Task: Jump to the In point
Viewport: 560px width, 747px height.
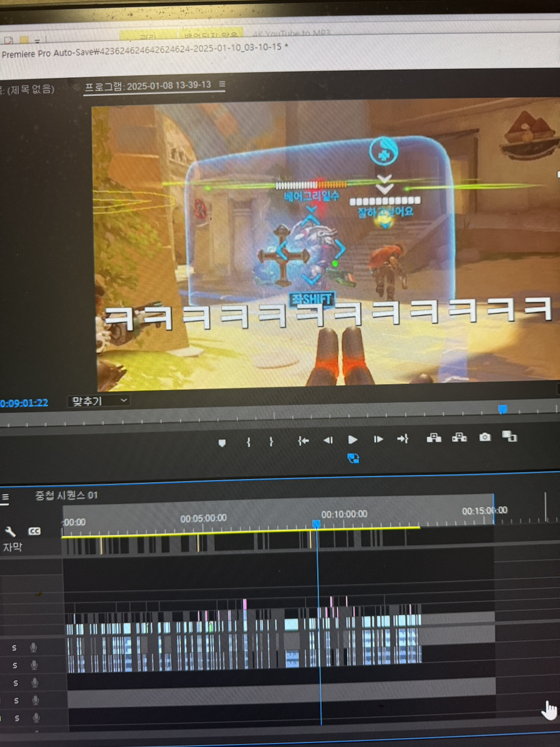Action: (304, 441)
